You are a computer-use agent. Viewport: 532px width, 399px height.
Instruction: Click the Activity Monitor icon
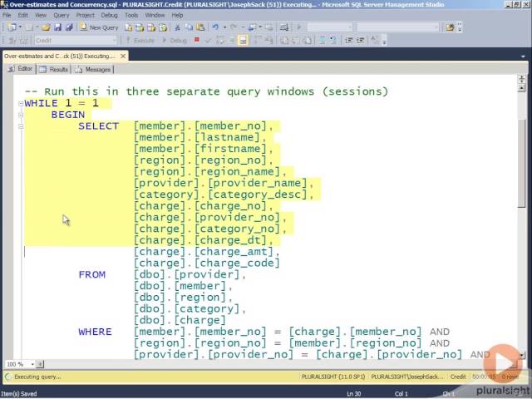coord(284,27)
